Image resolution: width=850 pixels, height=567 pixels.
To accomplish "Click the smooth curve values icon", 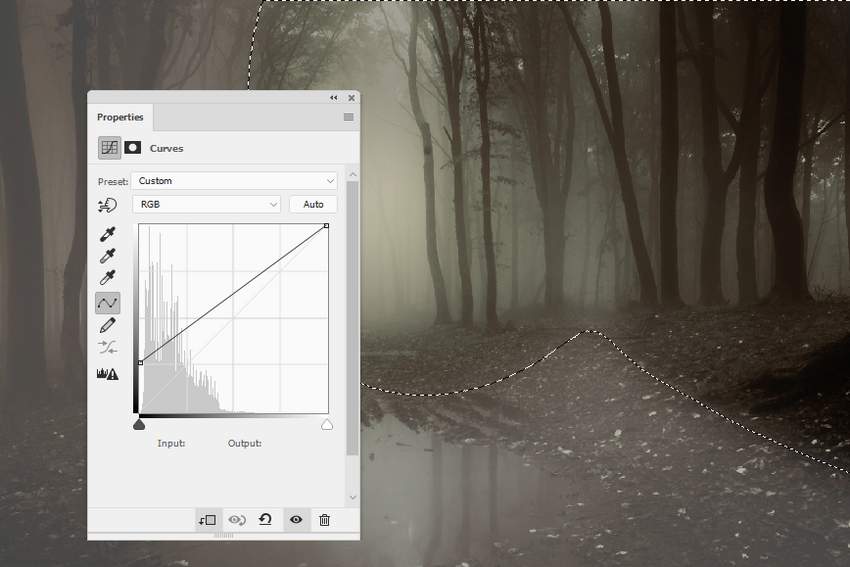I will (107, 347).
